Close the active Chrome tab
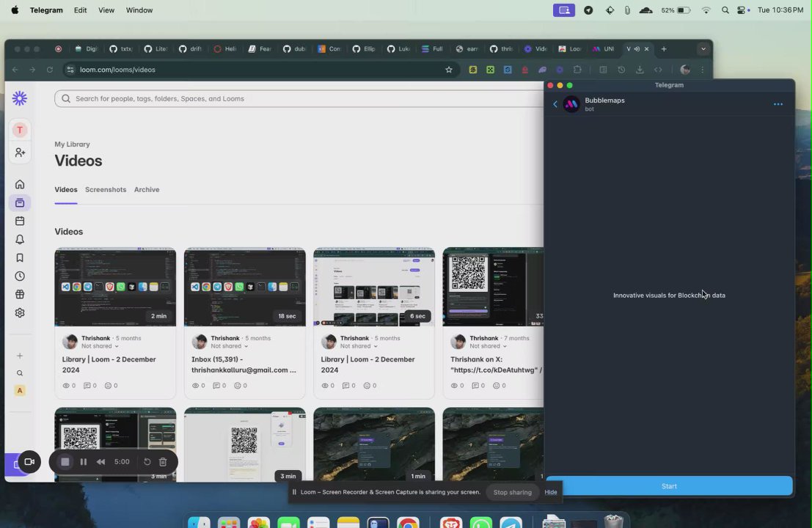 pos(646,49)
